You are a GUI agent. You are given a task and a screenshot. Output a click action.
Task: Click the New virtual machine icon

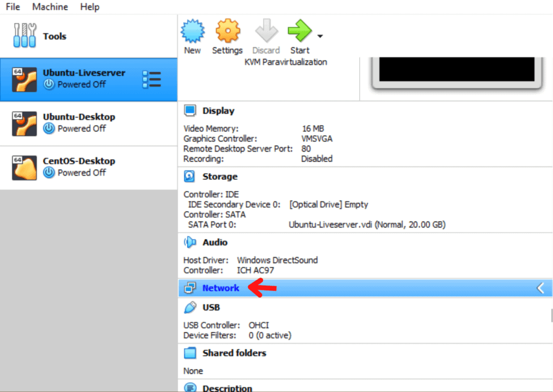coord(193,31)
